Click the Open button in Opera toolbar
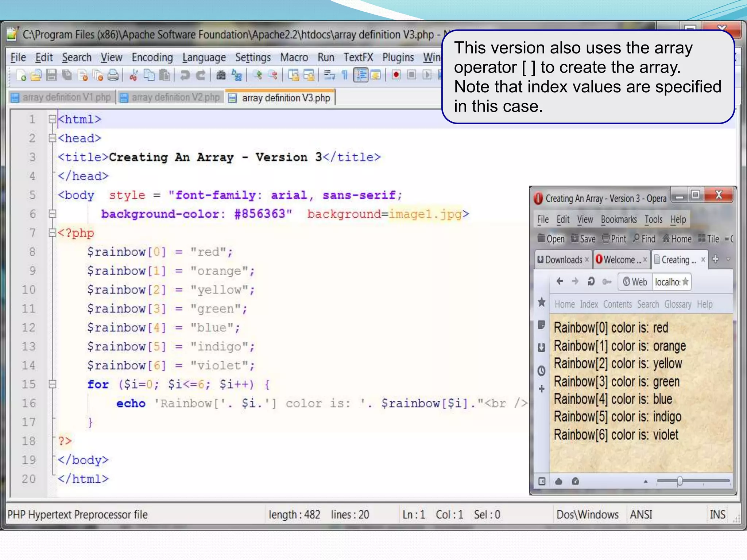 point(551,239)
